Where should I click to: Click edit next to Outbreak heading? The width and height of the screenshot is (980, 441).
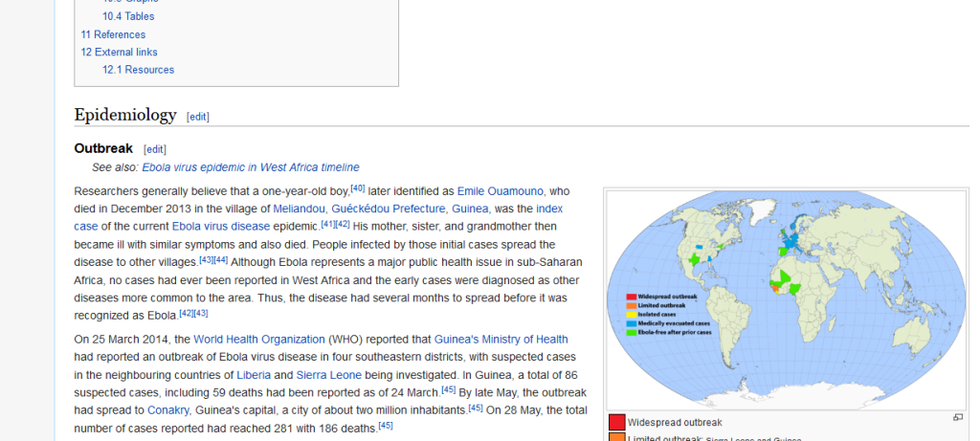[155, 149]
